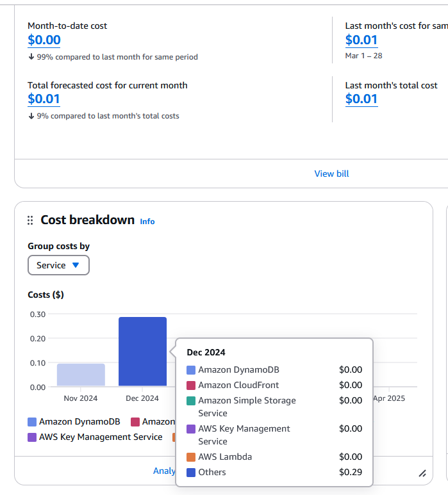The image size is (448, 495).
Task: Click the 'Cost breakdown' heading
Action: click(88, 220)
